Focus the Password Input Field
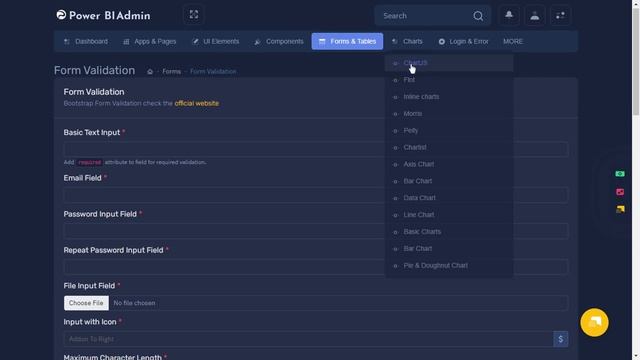Screen dimensions: 640x360 316,231
